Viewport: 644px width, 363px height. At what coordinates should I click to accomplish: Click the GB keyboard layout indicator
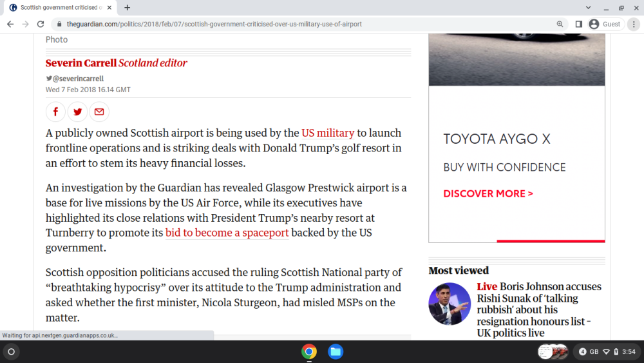click(x=594, y=351)
